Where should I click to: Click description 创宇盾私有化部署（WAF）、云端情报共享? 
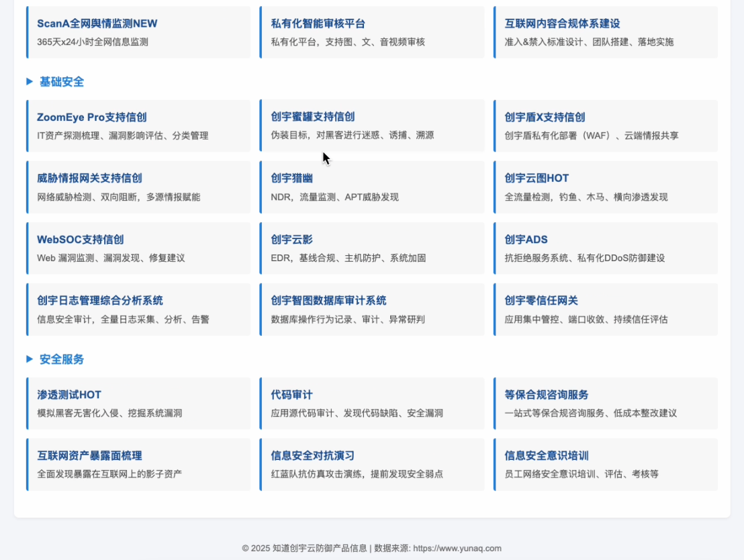coord(591,136)
